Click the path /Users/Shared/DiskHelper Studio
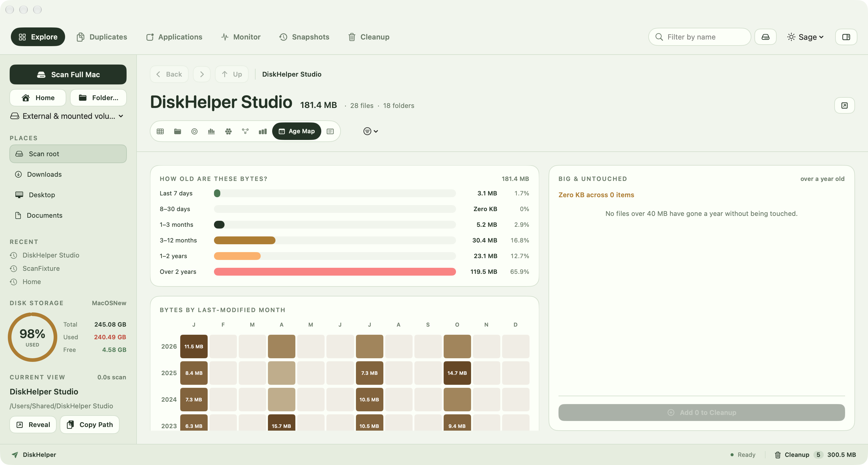The width and height of the screenshot is (868, 465). [x=61, y=406]
